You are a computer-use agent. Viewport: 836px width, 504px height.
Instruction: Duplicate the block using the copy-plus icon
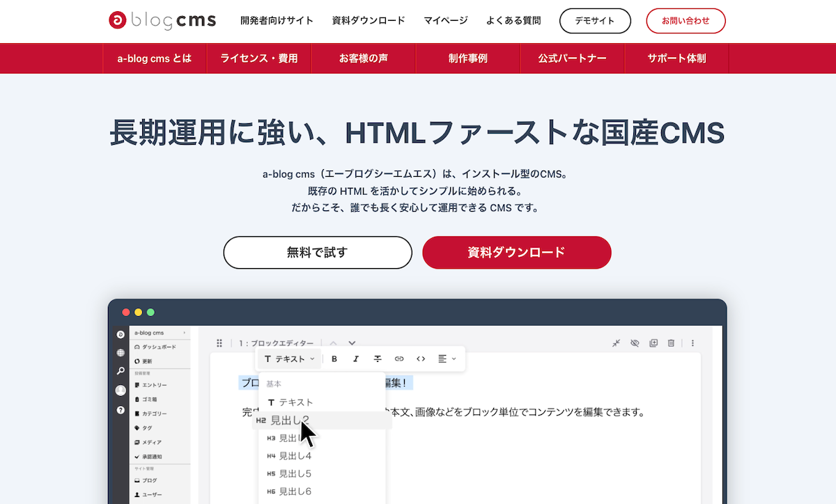[x=653, y=343]
